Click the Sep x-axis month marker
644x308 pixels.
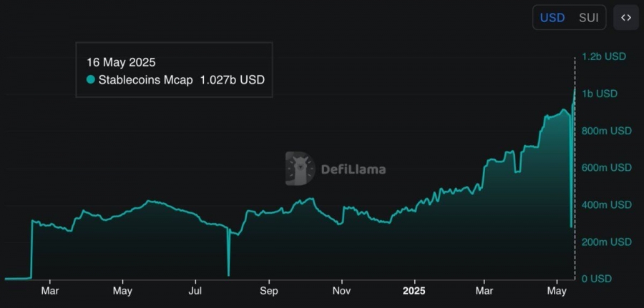268,291
